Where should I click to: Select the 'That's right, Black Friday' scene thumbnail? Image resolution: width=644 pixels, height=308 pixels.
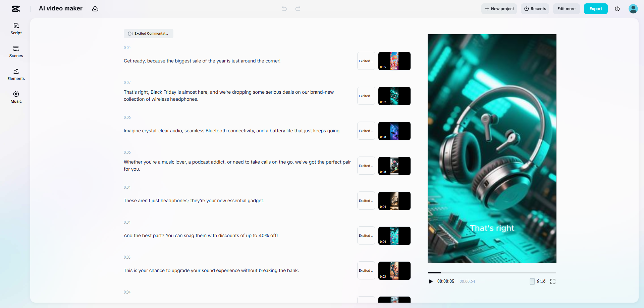click(394, 96)
